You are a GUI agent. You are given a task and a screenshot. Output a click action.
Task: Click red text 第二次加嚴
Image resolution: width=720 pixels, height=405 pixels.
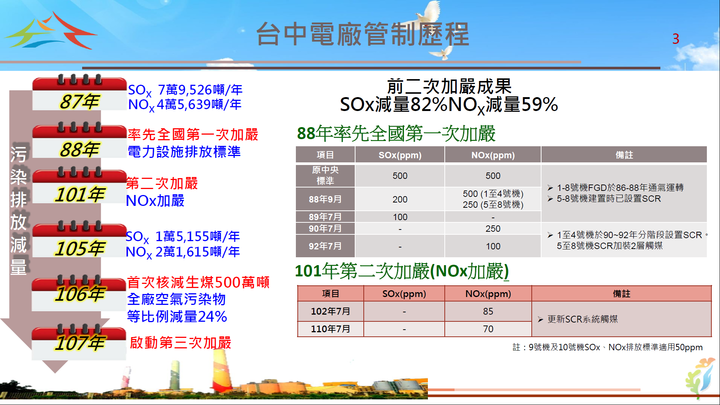(162, 183)
